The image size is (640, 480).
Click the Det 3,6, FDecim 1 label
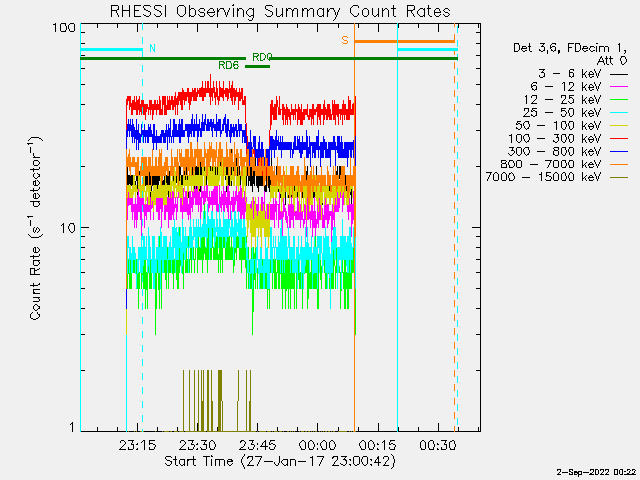click(570, 48)
